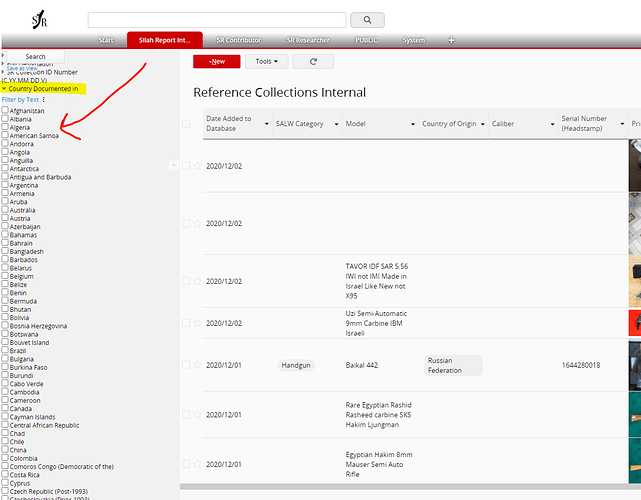The height and width of the screenshot is (500, 641).
Task: Open Filter by Text options menu
Action: (43, 99)
